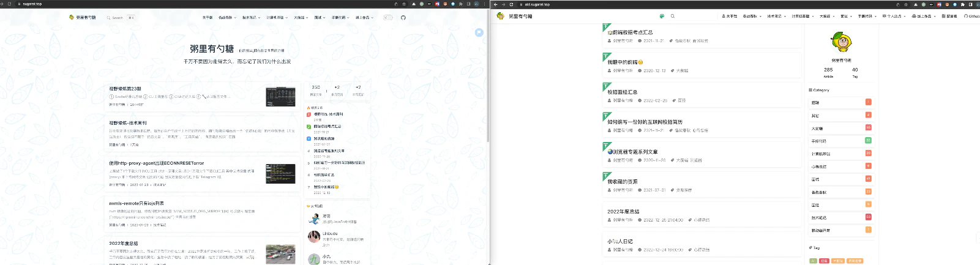Click the 粥里有勺糖 logo in left window
This screenshot has height=265, width=980.
tap(83, 17)
